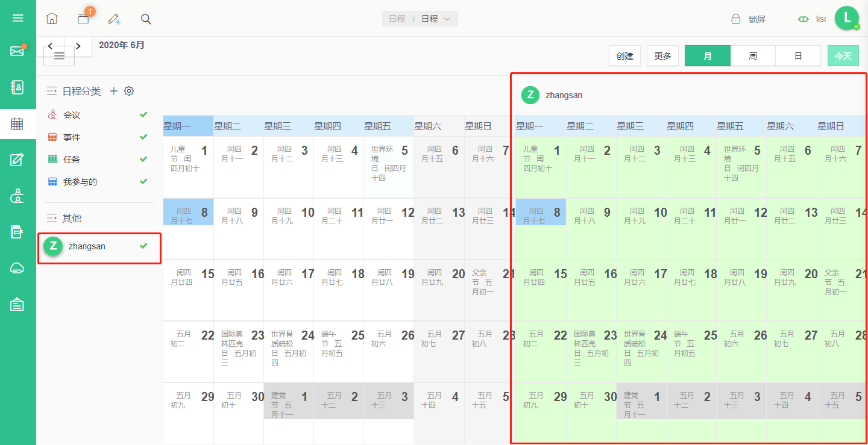Click the home icon in top bar

click(52, 19)
